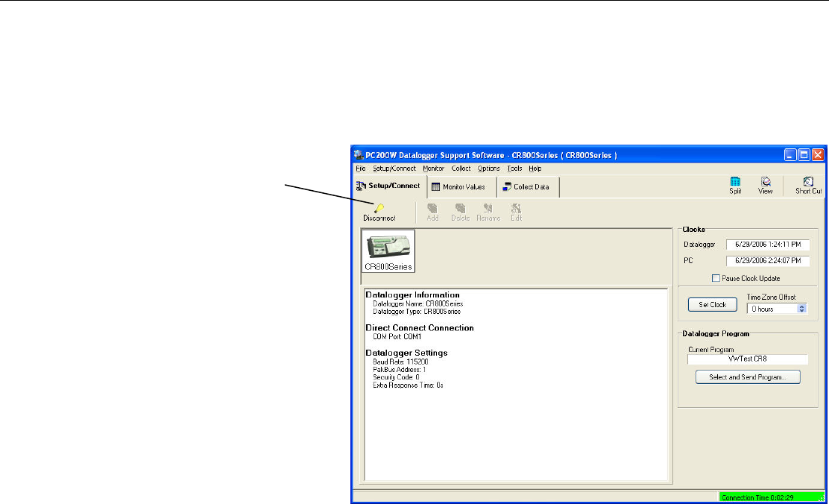Open the Split tool icon

[735, 181]
